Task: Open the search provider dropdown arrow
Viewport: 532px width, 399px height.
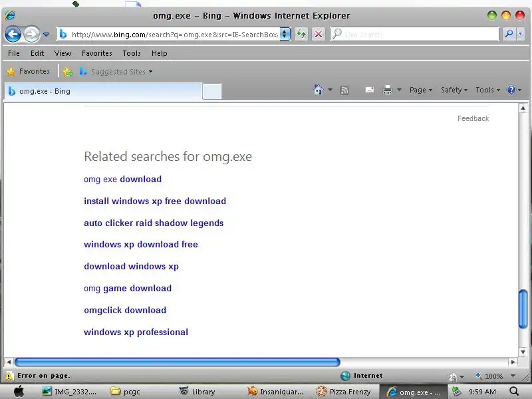Action: coord(521,34)
